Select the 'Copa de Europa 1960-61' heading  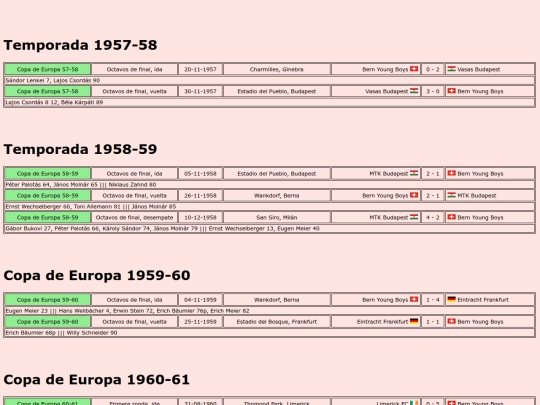(x=96, y=380)
